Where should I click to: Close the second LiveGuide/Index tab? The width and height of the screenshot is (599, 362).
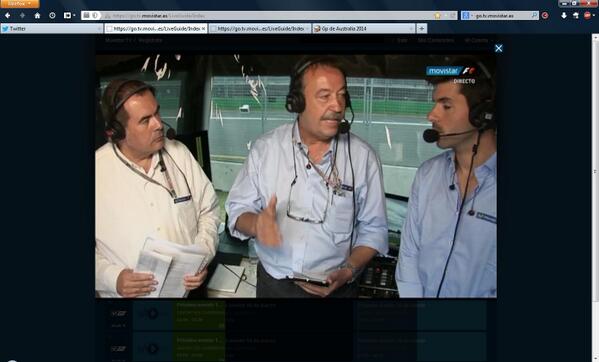pos(308,29)
